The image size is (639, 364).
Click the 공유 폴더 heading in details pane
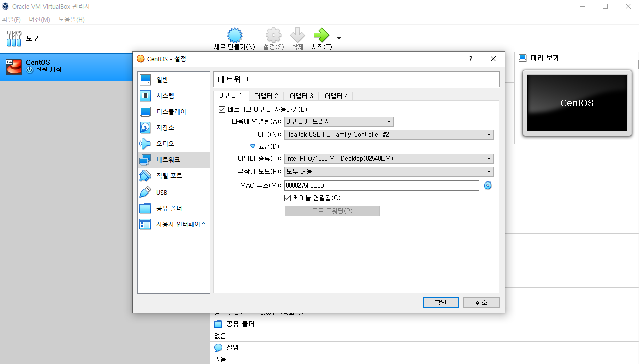point(240,324)
